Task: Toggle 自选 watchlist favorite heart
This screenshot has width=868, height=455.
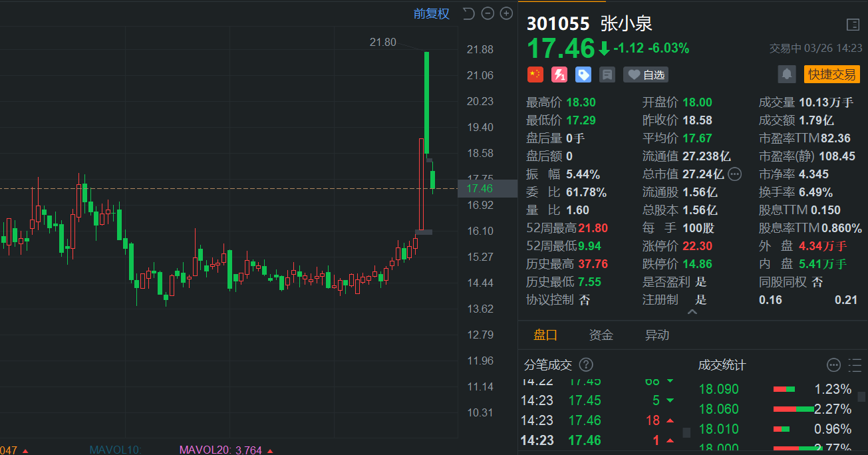Action: pyautogui.click(x=646, y=75)
